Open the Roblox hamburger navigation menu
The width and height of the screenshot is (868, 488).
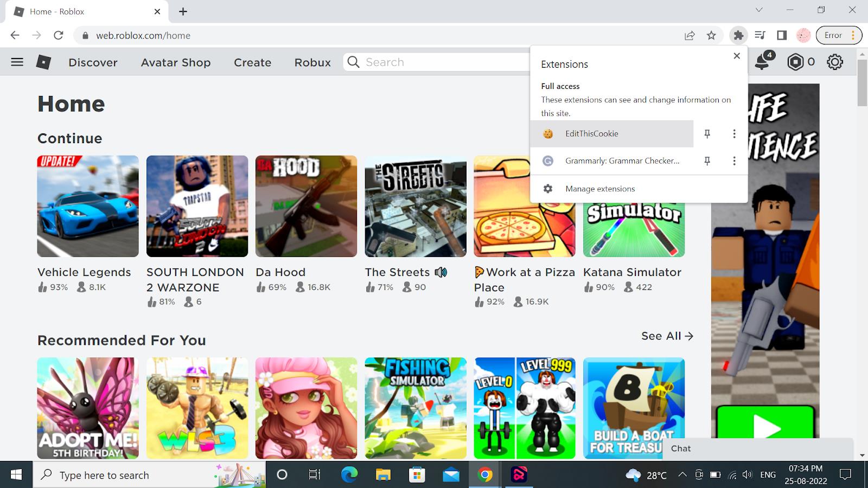17,62
